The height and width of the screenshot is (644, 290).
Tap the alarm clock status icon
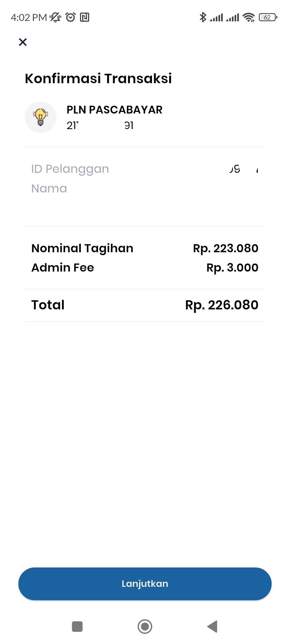71,17
